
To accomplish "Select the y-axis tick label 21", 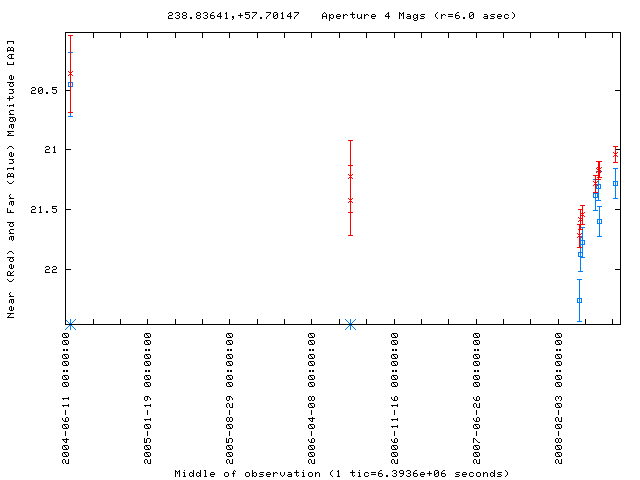I will coord(51,150).
